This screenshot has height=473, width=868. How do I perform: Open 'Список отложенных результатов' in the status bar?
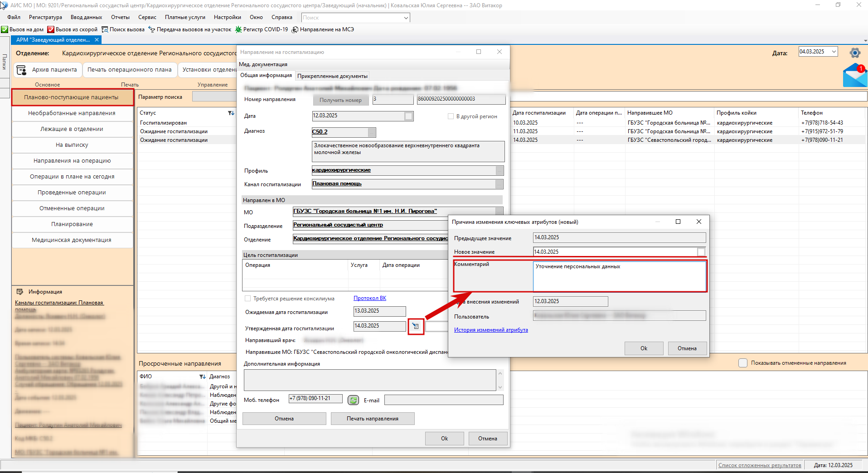pos(760,465)
